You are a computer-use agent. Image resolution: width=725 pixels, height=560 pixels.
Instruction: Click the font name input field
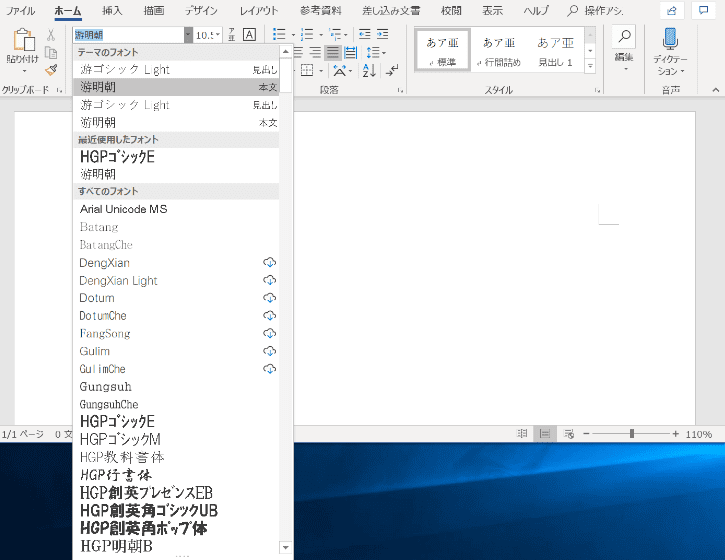pyautogui.click(x=129, y=35)
